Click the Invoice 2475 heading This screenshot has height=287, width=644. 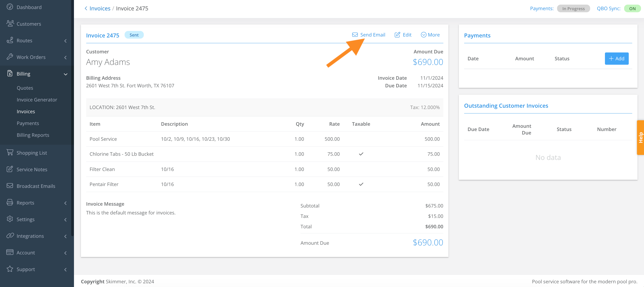tap(102, 35)
